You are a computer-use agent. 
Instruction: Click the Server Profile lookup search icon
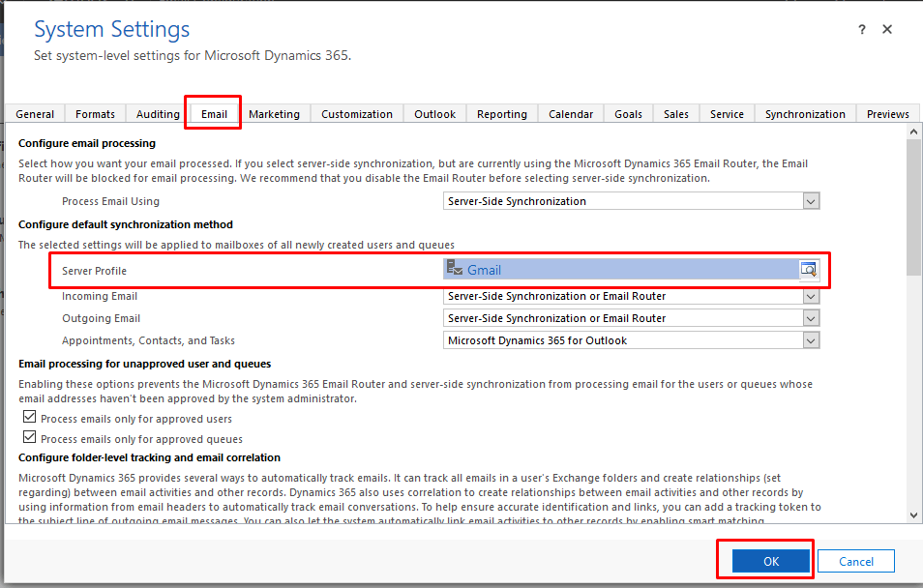[x=808, y=270]
